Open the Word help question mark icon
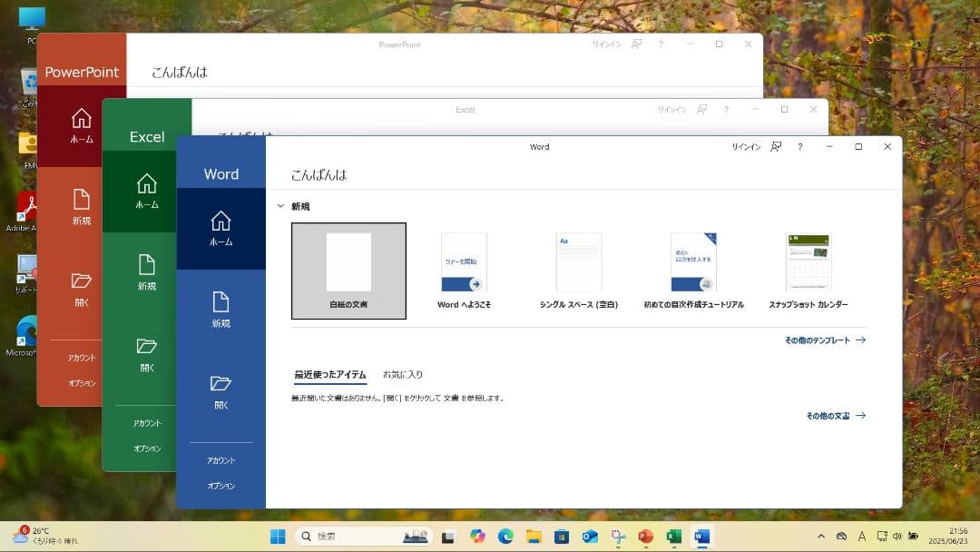Screen dimensions: 980x552 tap(799, 146)
